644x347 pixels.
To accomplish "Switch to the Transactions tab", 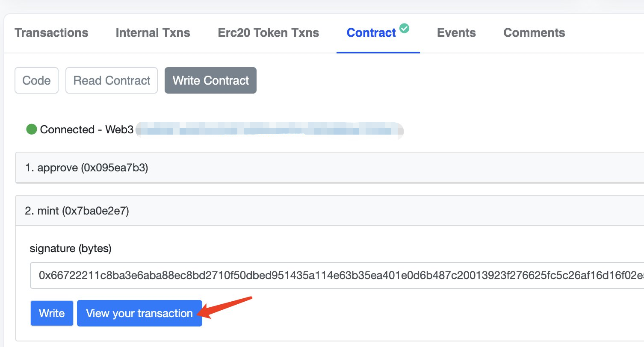I will coord(51,33).
